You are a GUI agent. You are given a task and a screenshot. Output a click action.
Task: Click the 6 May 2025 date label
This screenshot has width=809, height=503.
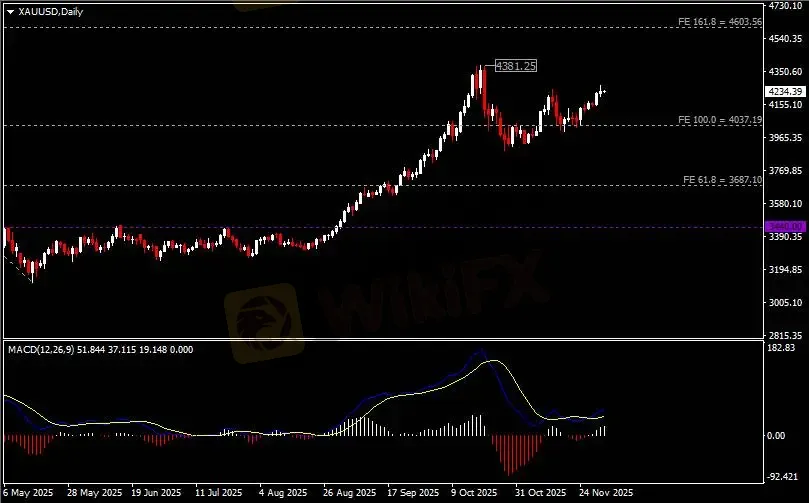point(28,493)
